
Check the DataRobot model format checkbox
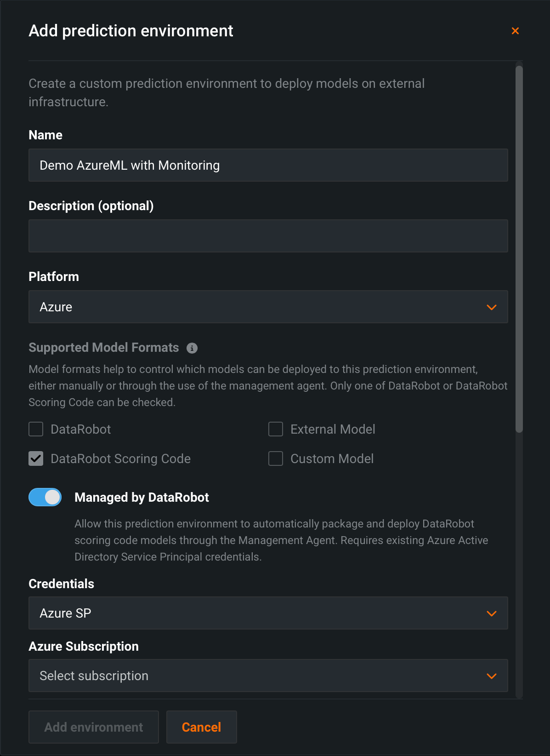(36, 429)
